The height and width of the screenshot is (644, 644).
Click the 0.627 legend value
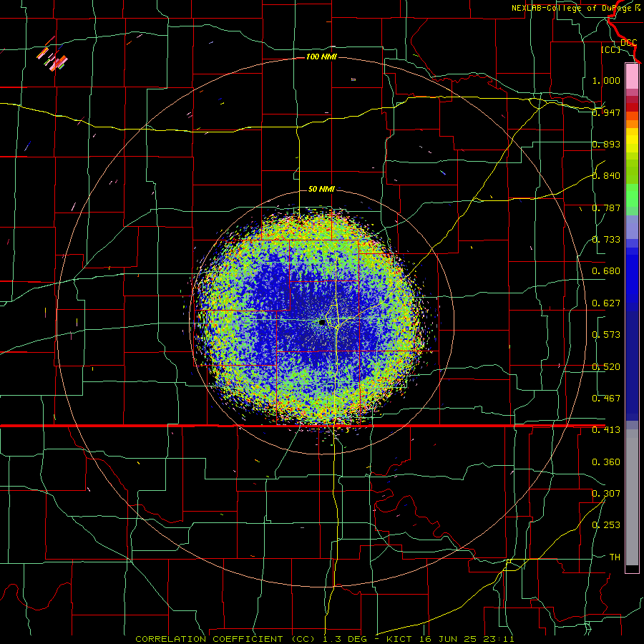[x=606, y=303]
